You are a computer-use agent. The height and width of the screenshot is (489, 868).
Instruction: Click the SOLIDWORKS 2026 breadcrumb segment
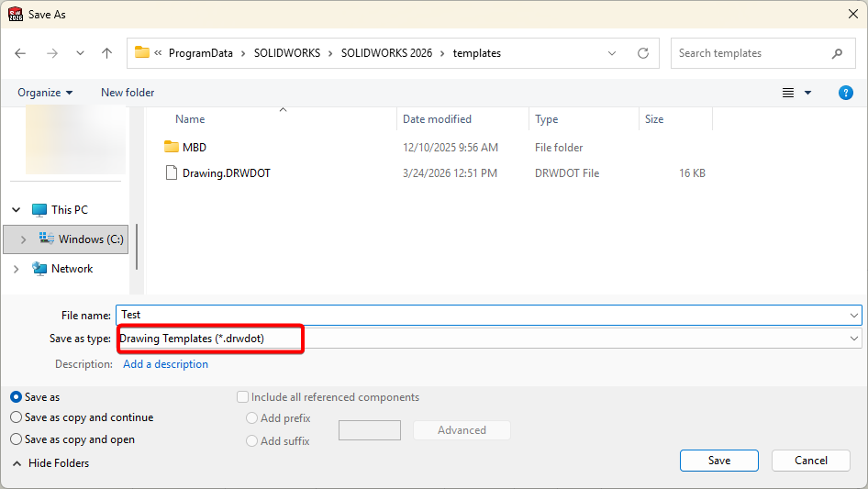point(386,53)
